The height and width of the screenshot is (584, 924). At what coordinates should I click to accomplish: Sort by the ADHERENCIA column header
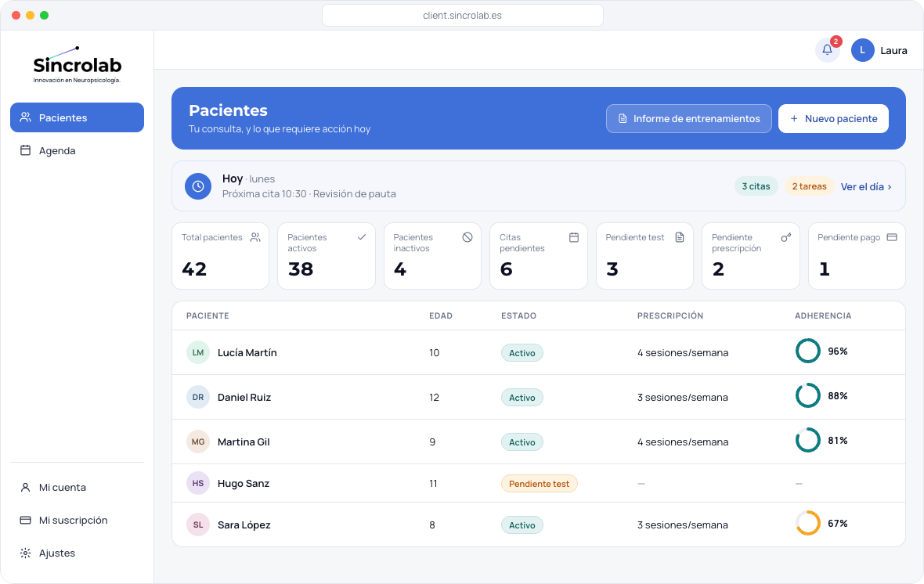pyautogui.click(x=823, y=315)
